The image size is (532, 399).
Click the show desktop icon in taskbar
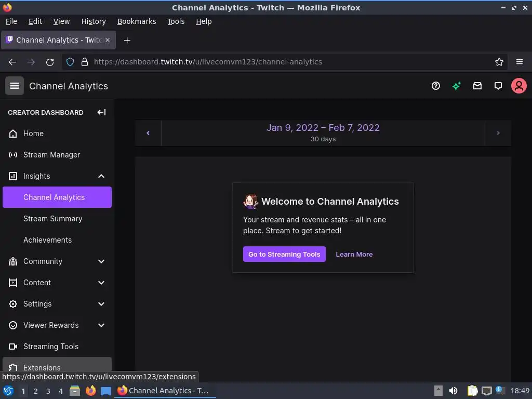[x=106, y=391]
